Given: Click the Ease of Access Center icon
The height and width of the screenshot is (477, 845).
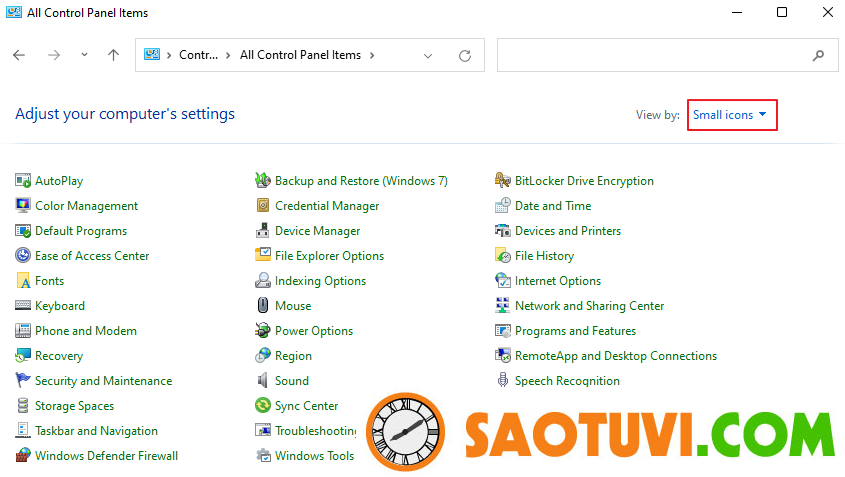Looking at the screenshot, I should coord(23,255).
